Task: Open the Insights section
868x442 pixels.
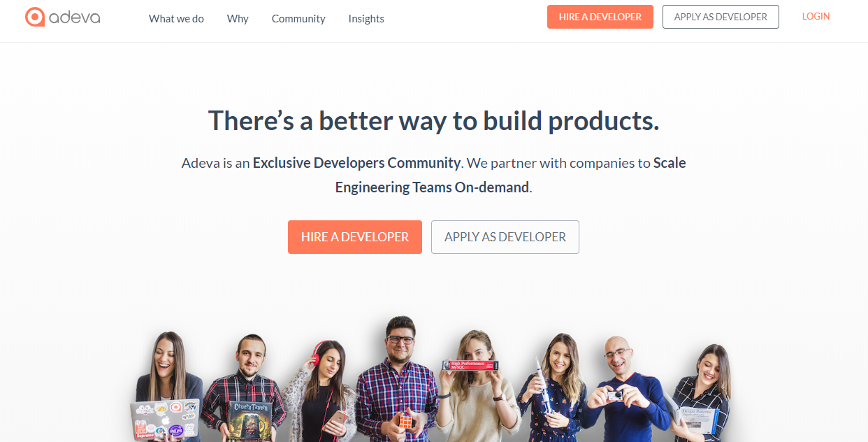Action: [x=366, y=19]
